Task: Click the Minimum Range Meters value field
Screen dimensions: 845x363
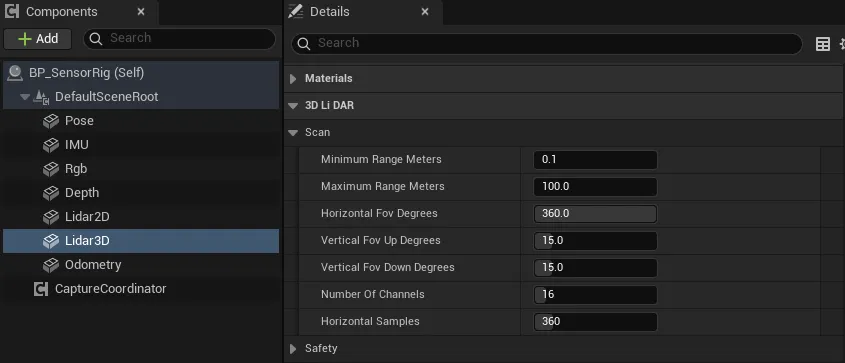Action: (x=595, y=160)
